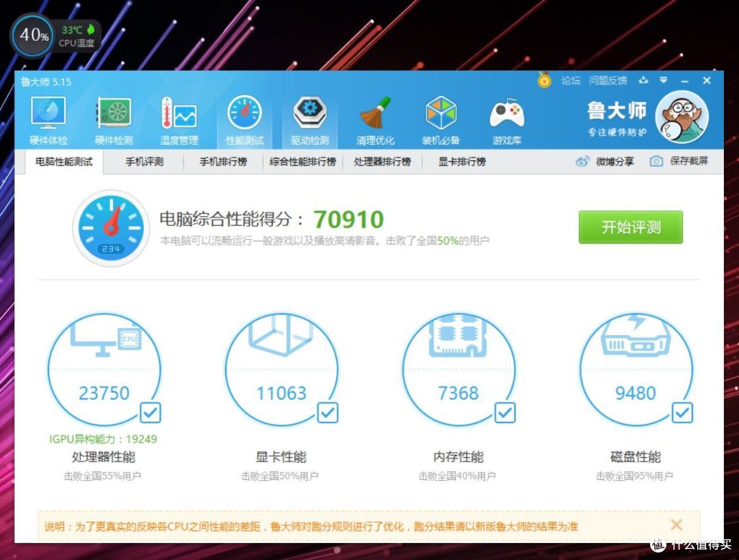The image size is (739, 560).
Task: Switch to 手机评测 tab
Action: coord(144,162)
